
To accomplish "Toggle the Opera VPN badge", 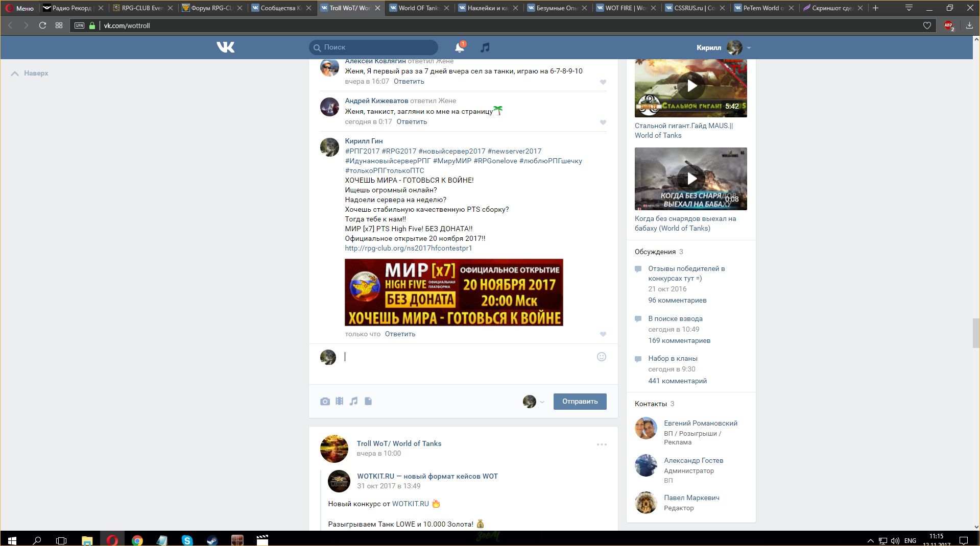I will pyautogui.click(x=79, y=26).
